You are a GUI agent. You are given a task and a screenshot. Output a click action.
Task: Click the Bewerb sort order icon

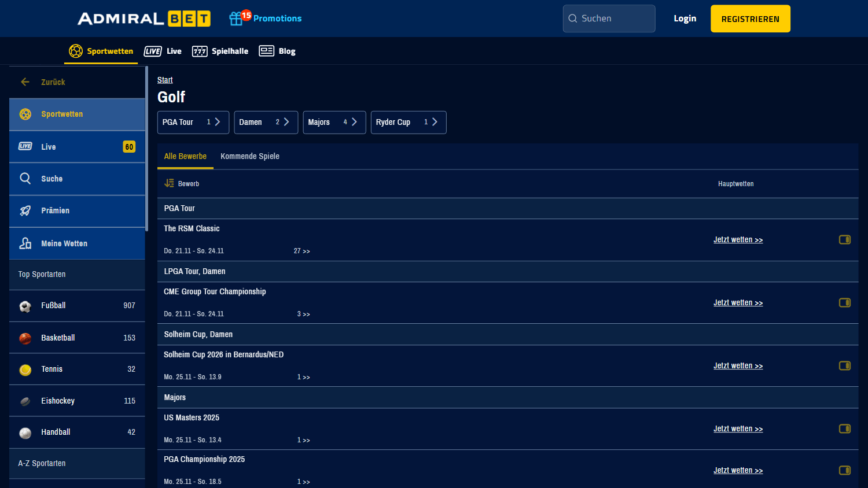point(169,183)
